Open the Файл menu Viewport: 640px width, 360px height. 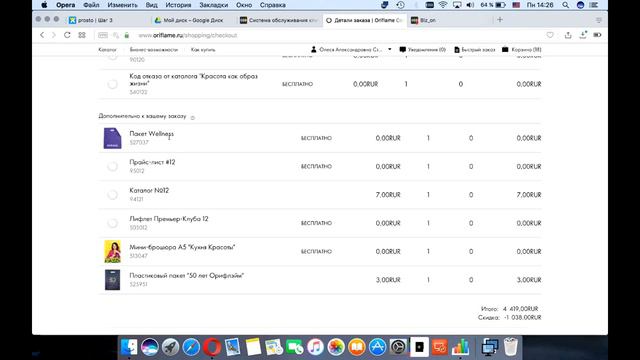click(91, 5)
